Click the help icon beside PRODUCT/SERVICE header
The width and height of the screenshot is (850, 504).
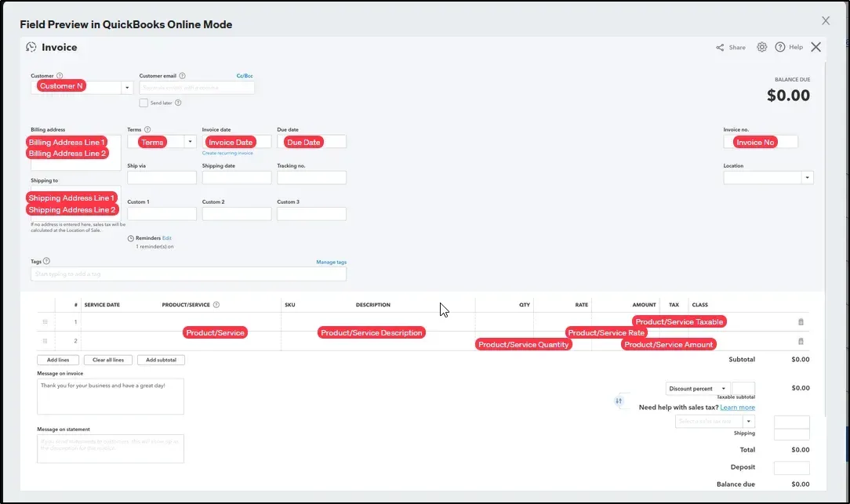[216, 305]
